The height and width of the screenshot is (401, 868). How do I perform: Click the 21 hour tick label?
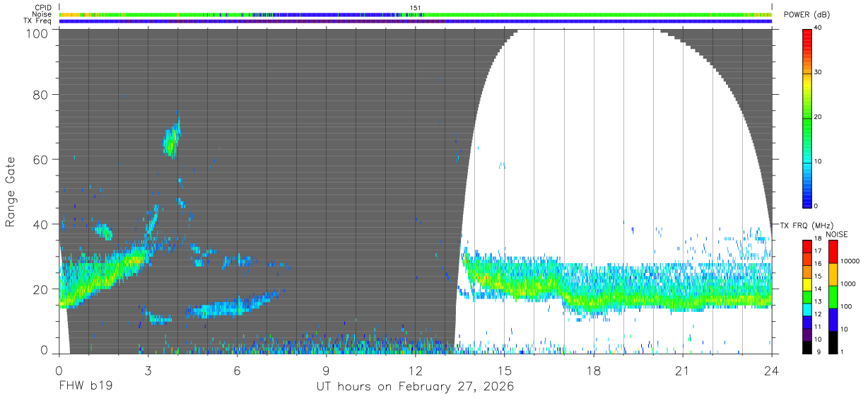click(x=683, y=370)
